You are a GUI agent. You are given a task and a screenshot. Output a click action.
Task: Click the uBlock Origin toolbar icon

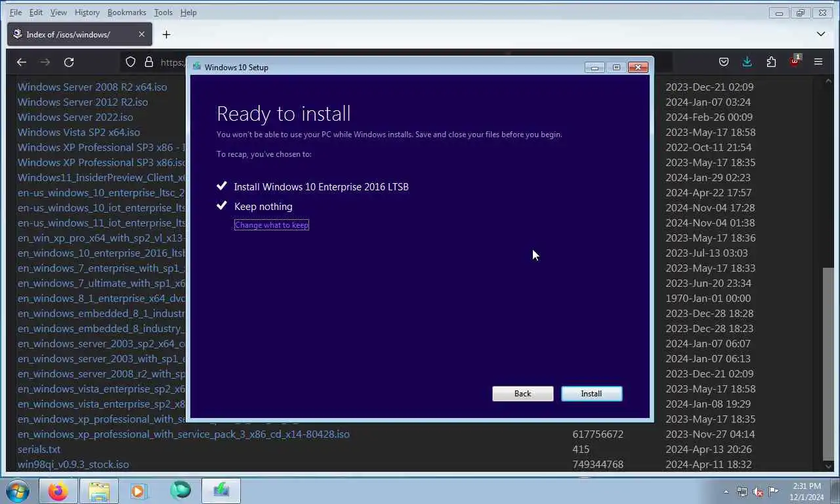795,61
